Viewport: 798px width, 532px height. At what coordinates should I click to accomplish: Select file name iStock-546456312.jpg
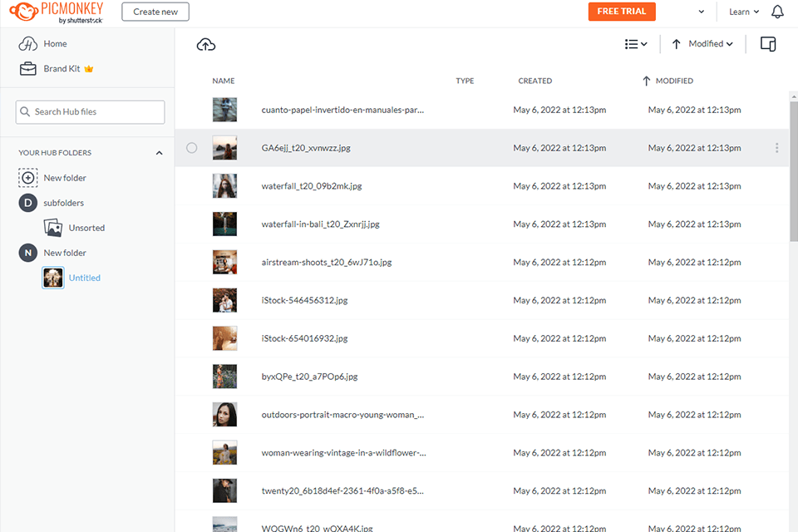click(x=304, y=300)
